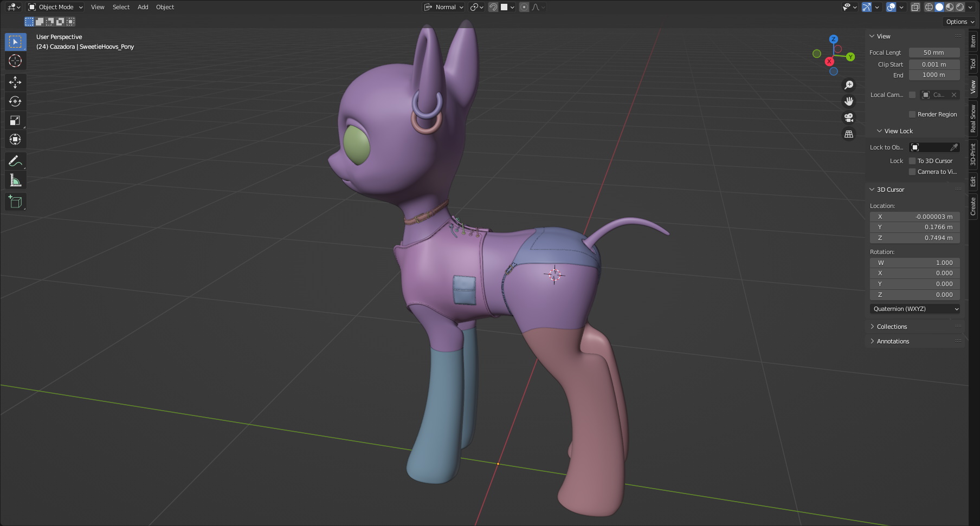Click the pan hand viewport icon

[849, 101]
